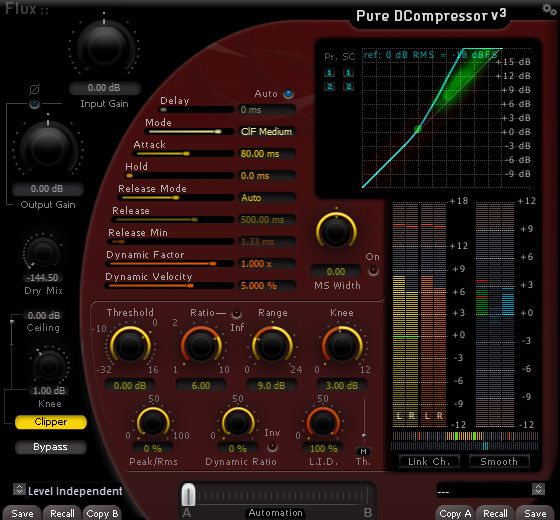
Task: Click the threshold point on transfer curve
Action: tap(418, 129)
